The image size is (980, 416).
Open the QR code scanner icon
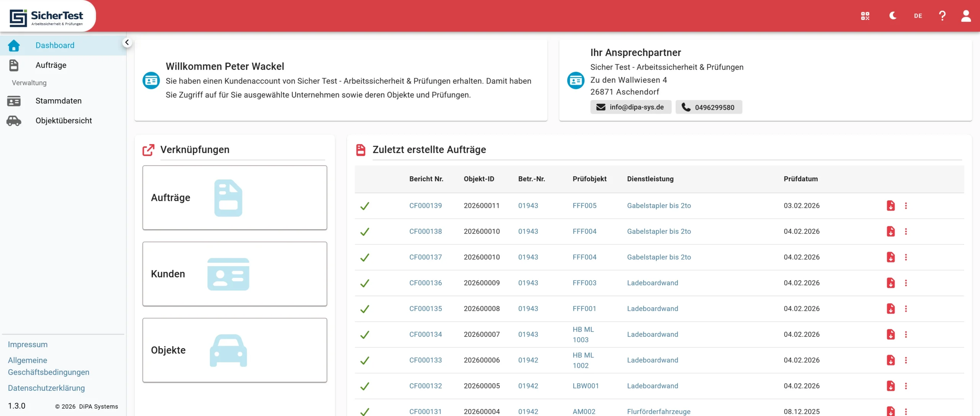pyautogui.click(x=865, y=16)
